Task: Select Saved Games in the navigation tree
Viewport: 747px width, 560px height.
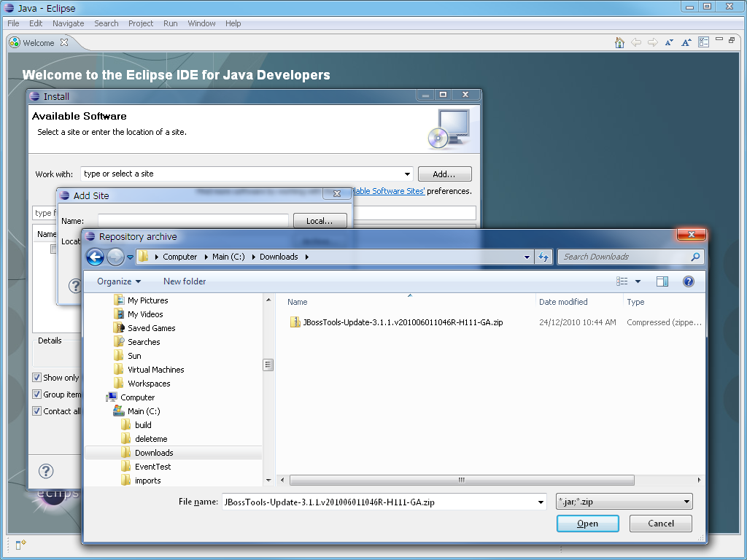Action: pyautogui.click(x=152, y=328)
